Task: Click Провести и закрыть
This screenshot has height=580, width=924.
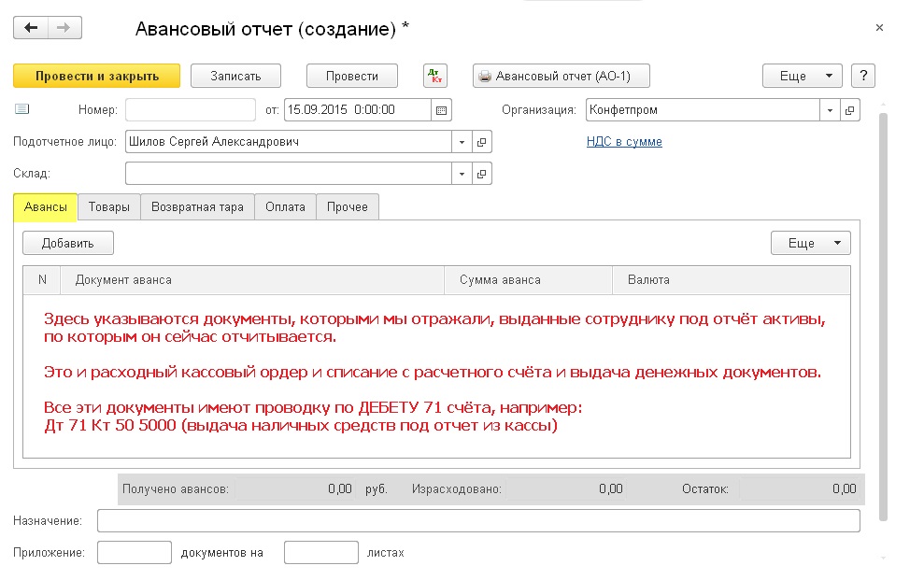Action: tap(96, 76)
